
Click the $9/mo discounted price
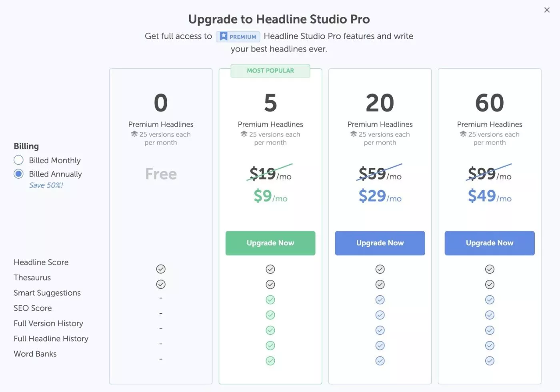pyautogui.click(x=270, y=196)
